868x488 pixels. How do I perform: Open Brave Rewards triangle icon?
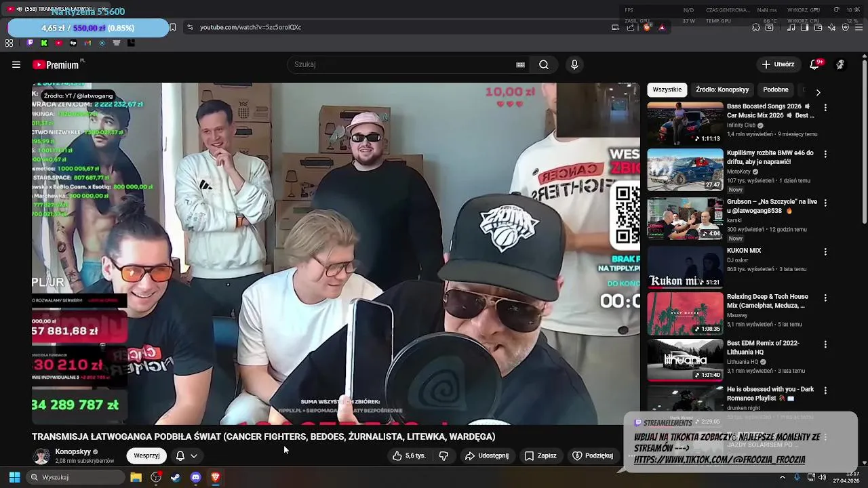662,27
